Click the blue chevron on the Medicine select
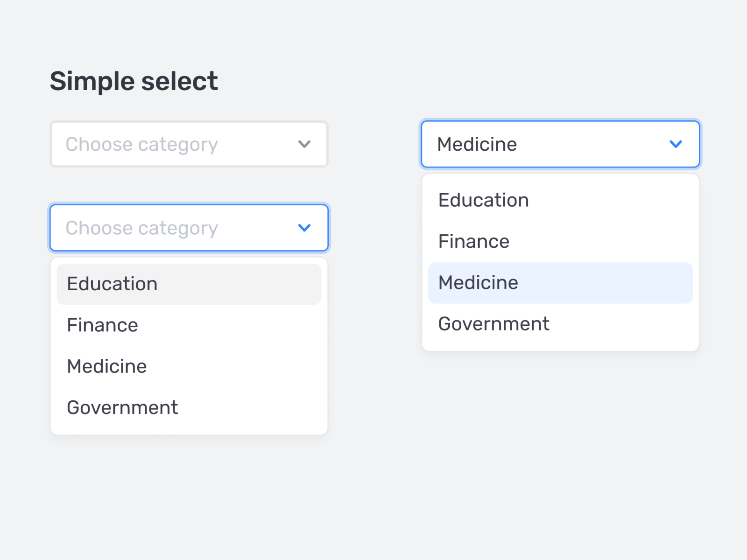The height and width of the screenshot is (560, 747). 676,144
